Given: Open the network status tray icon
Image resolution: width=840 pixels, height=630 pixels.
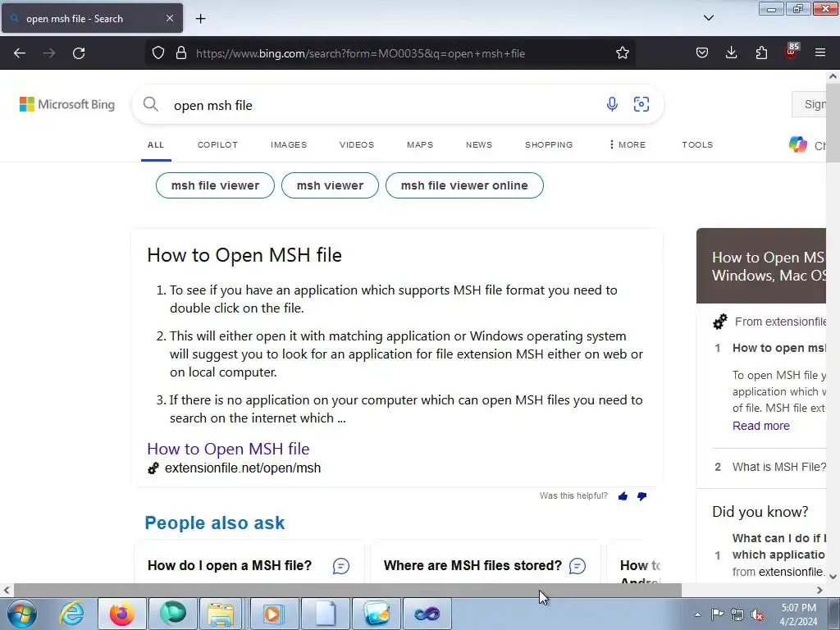Looking at the screenshot, I should [737, 615].
